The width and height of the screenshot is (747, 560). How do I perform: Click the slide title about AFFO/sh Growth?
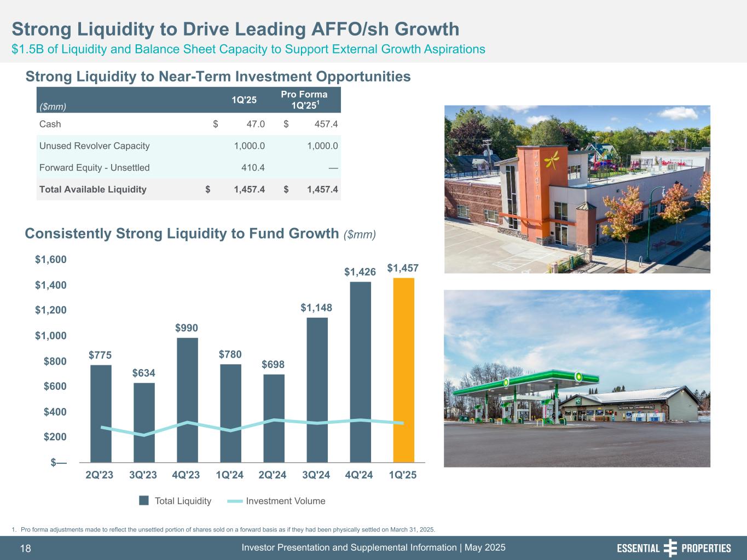[x=235, y=29]
